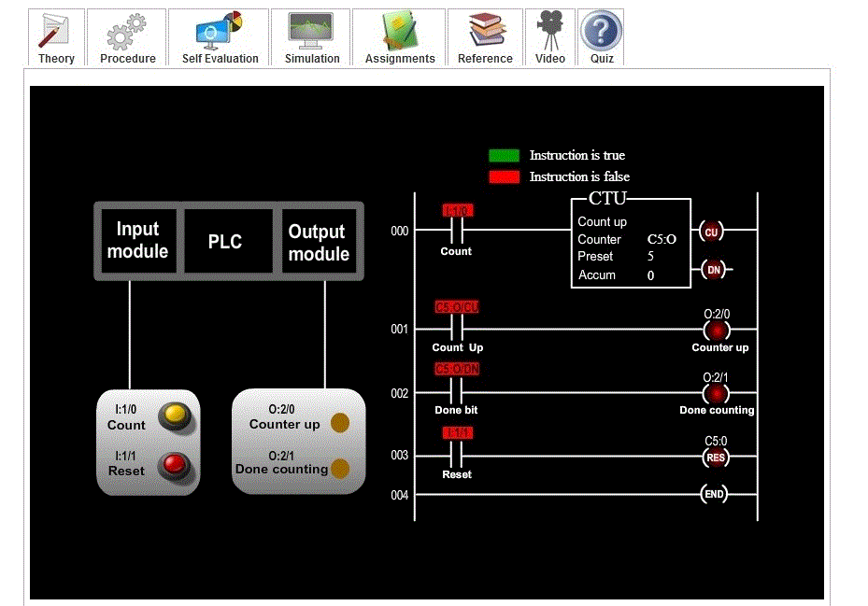
Task: Open the Assignments tab
Action: tap(400, 37)
